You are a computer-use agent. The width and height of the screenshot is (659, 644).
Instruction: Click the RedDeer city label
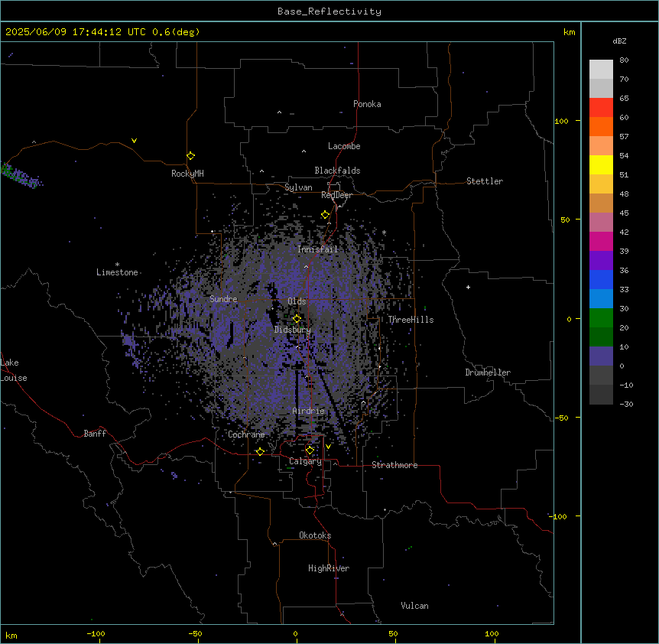pyautogui.click(x=336, y=195)
